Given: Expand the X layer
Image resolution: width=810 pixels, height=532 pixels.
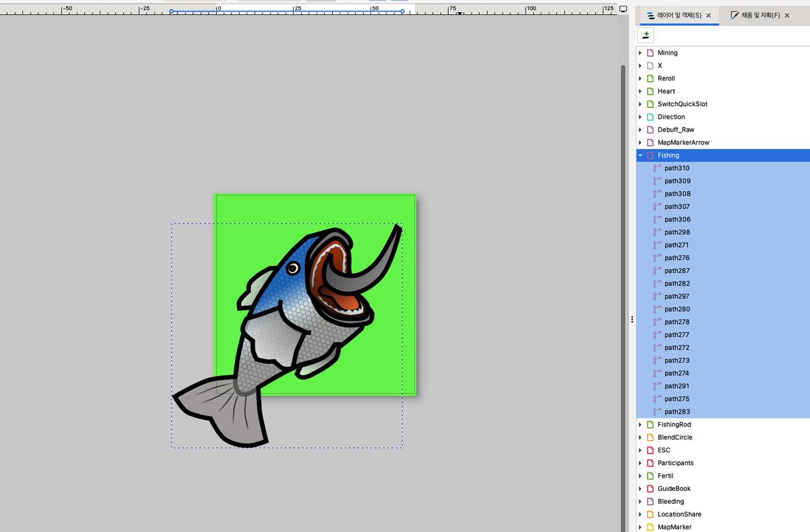Looking at the screenshot, I should (x=640, y=65).
